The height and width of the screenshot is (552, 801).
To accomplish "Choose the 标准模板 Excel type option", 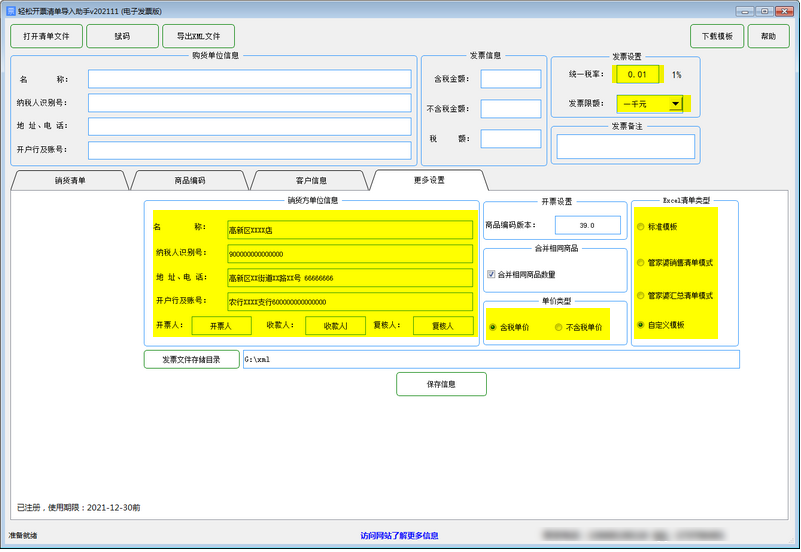I will click(x=641, y=227).
